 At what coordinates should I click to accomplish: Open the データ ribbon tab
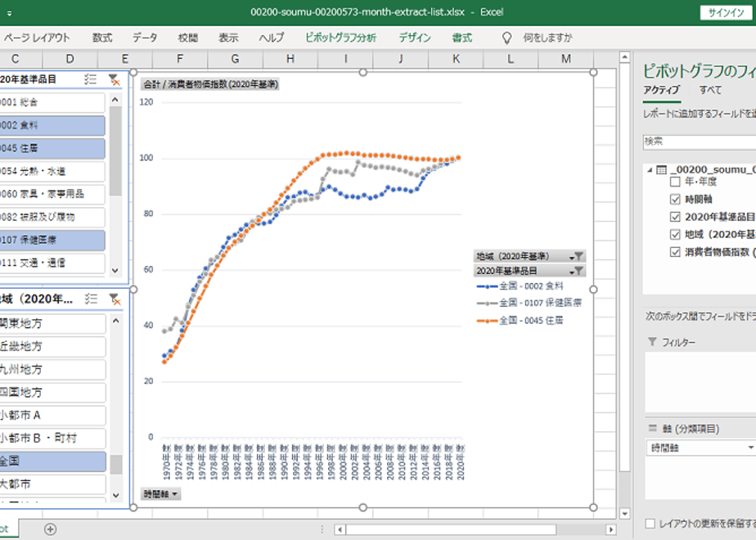point(145,38)
